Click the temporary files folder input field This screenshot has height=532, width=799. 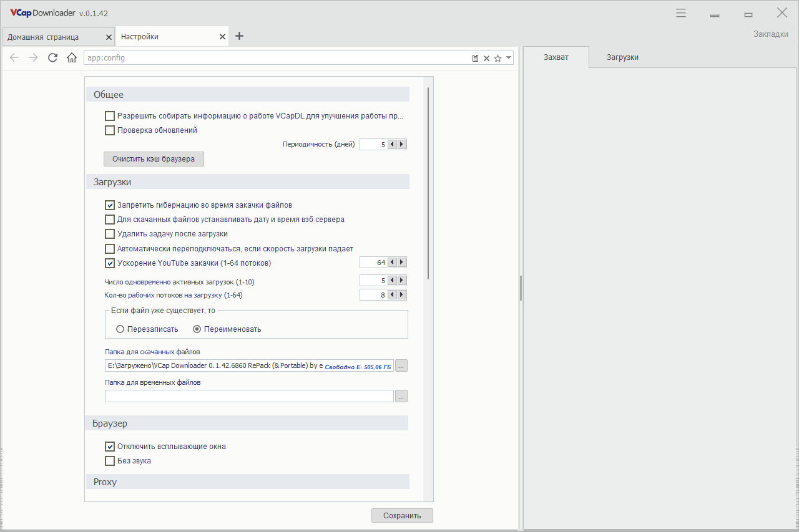(x=249, y=396)
